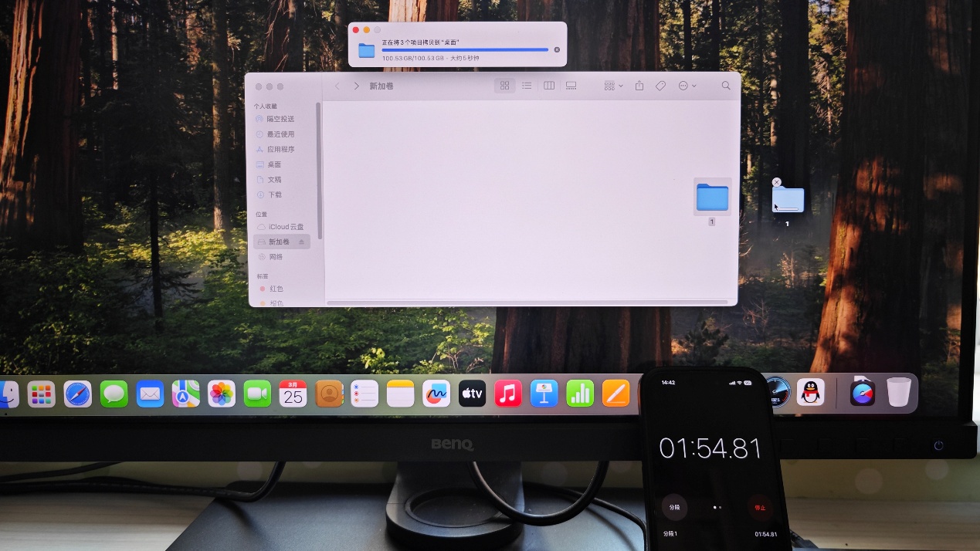Image resolution: width=980 pixels, height=551 pixels.
Task: Open the group-by dropdown in Finder toolbar
Action: pyautogui.click(x=613, y=86)
